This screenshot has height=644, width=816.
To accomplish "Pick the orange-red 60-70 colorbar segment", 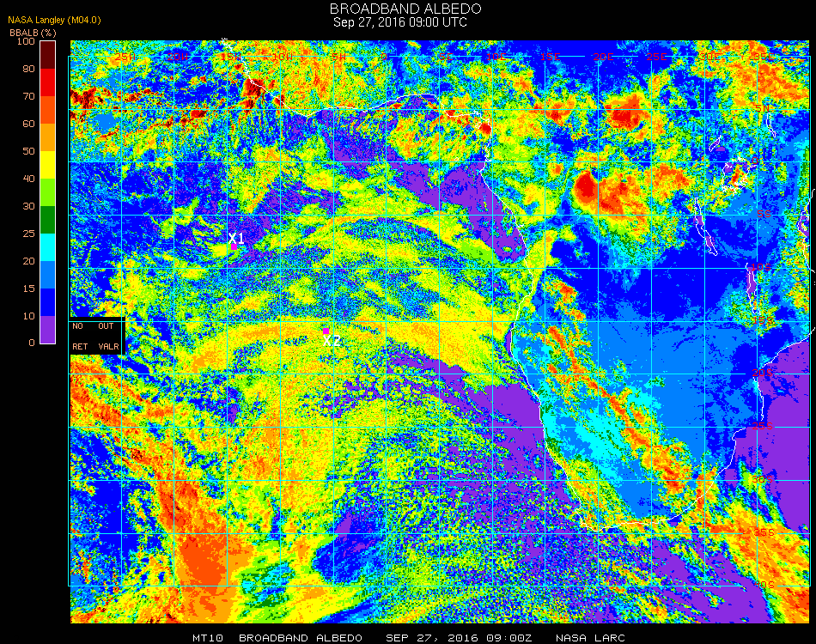I will pyautogui.click(x=48, y=110).
